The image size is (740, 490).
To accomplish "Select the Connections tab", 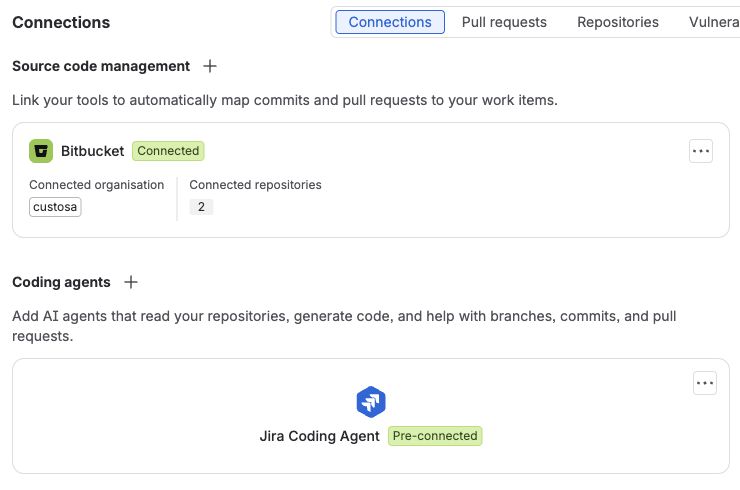I will tap(390, 22).
